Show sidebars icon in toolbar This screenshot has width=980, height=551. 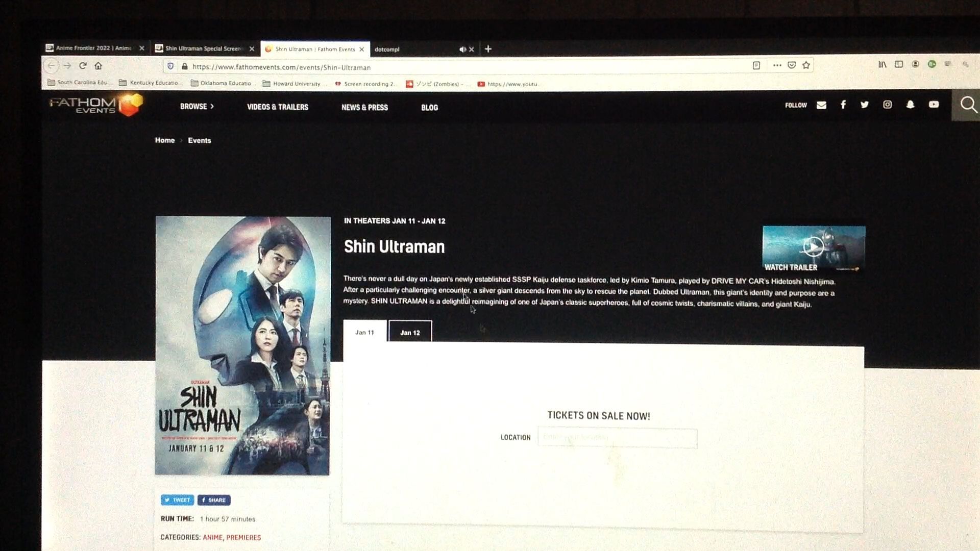899,64
